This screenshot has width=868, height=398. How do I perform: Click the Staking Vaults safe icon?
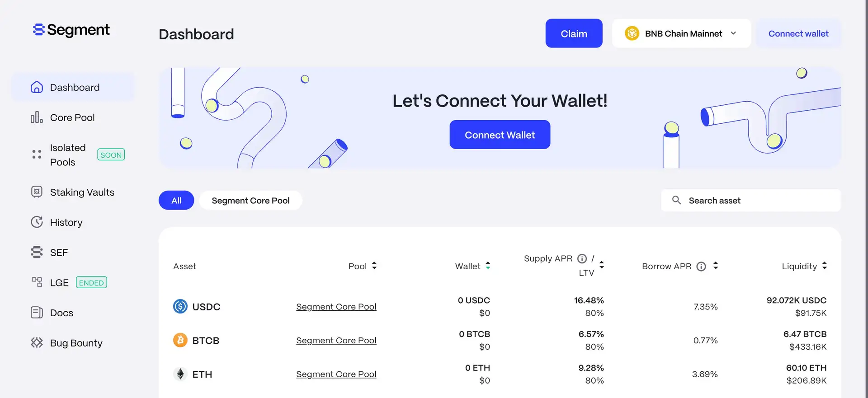coord(37,192)
